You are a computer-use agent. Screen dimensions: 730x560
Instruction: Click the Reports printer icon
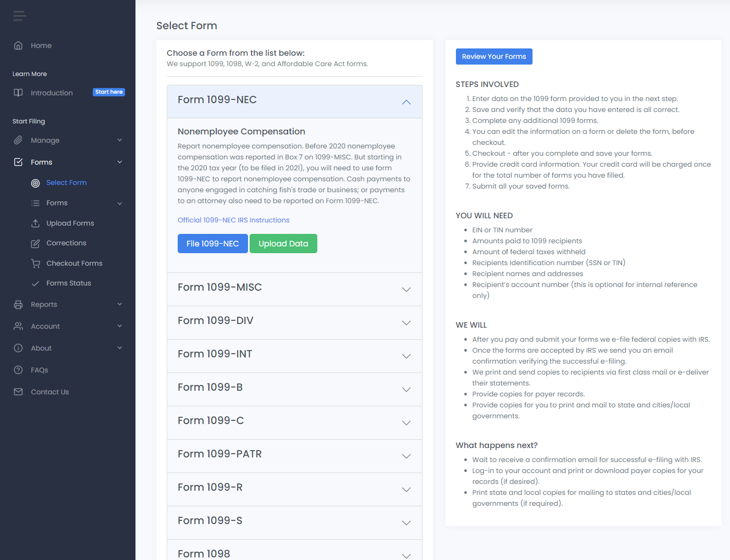coord(18,305)
